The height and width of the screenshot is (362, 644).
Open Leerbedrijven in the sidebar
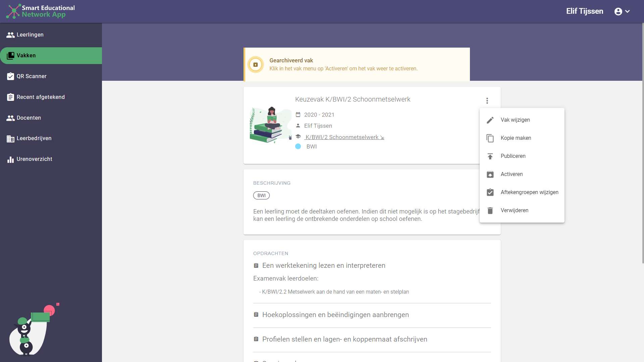pos(51,138)
